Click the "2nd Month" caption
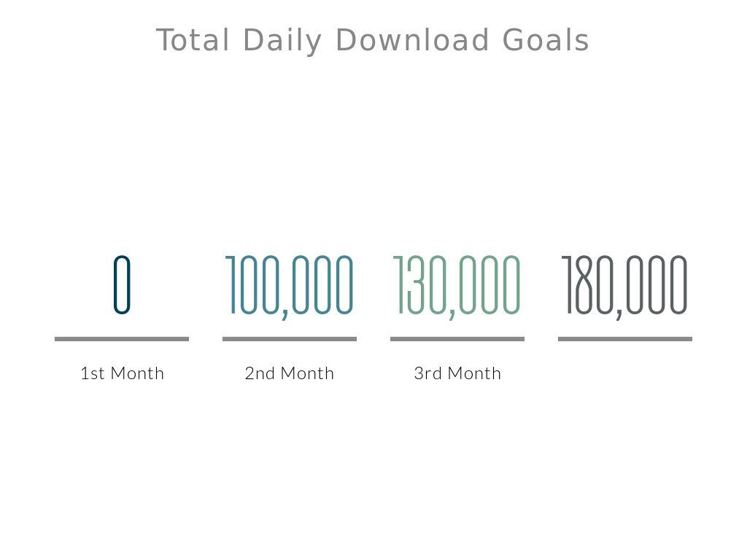The height and width of the screenshot is (560, 747). click(x=290, y=373)
